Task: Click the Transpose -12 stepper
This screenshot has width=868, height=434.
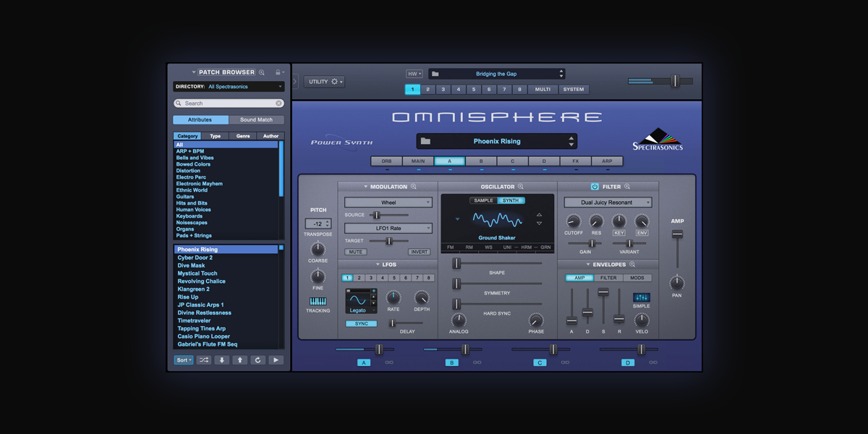Action: (x=318, y=224)
